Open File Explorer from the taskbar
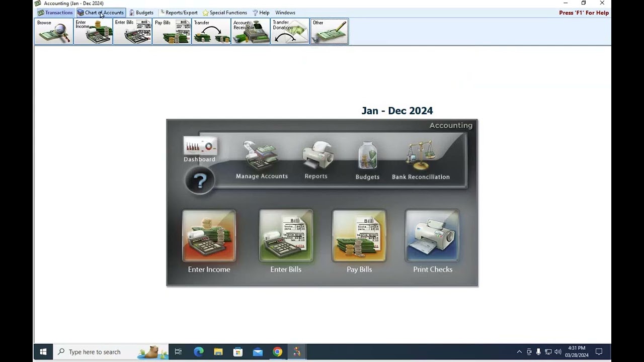Viewport: 644px width, 362px height. click(x=218, y=352)
